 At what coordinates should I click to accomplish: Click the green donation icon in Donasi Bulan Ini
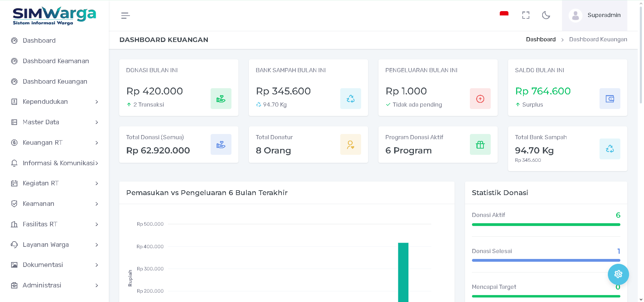pyautogui.click(x=221, y=99)
